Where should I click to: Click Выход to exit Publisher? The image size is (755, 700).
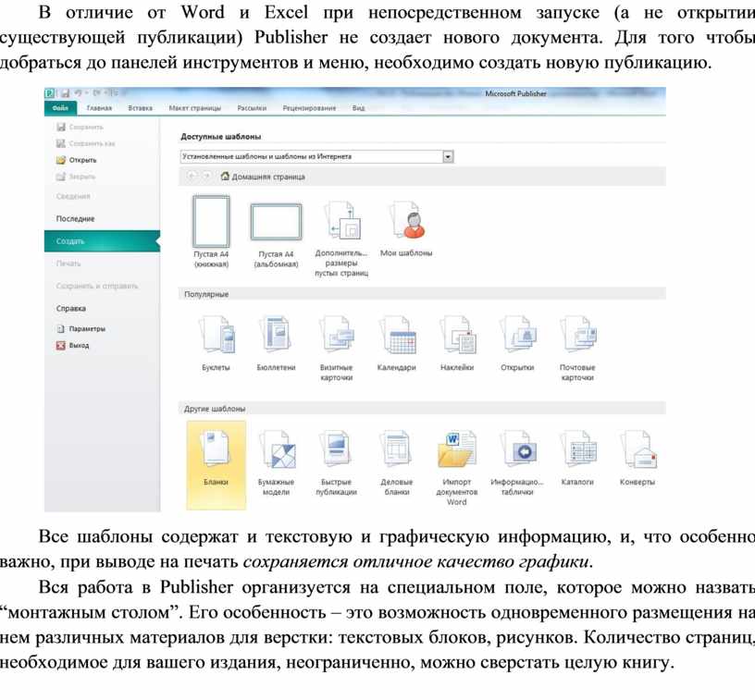[x=73, y=346]
